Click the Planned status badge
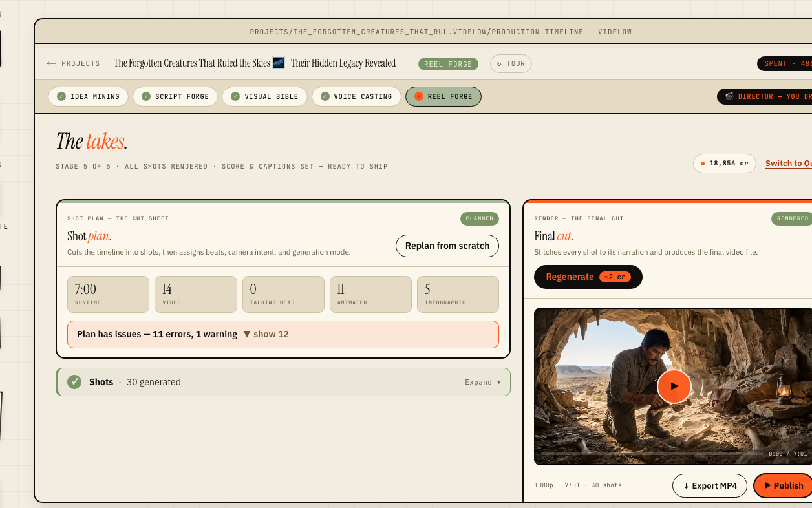The image size is (812, 508). [480, 218]
